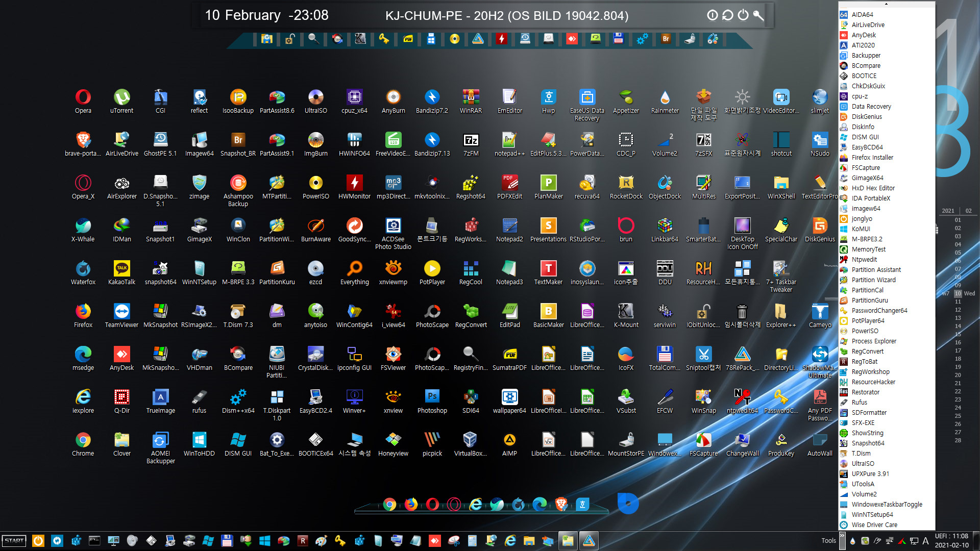Launch uTorrent from the desktop

[x=122, y=101]
